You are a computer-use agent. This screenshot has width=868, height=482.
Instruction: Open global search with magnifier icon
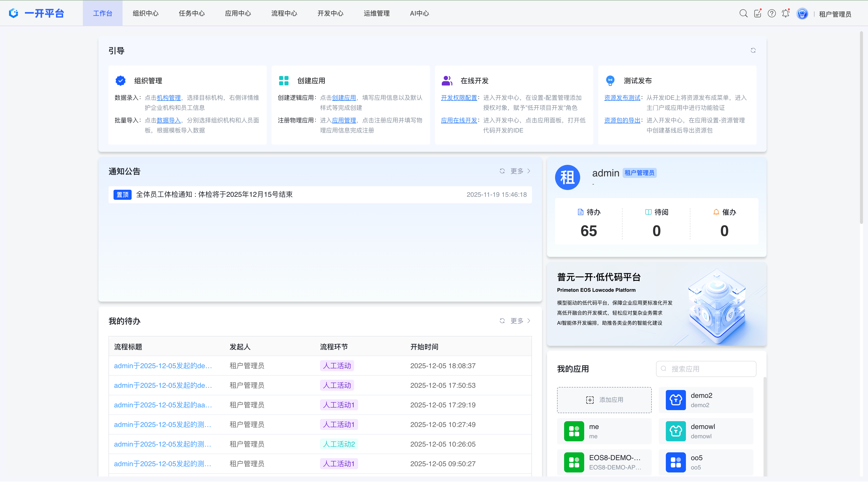click(743, 13)
